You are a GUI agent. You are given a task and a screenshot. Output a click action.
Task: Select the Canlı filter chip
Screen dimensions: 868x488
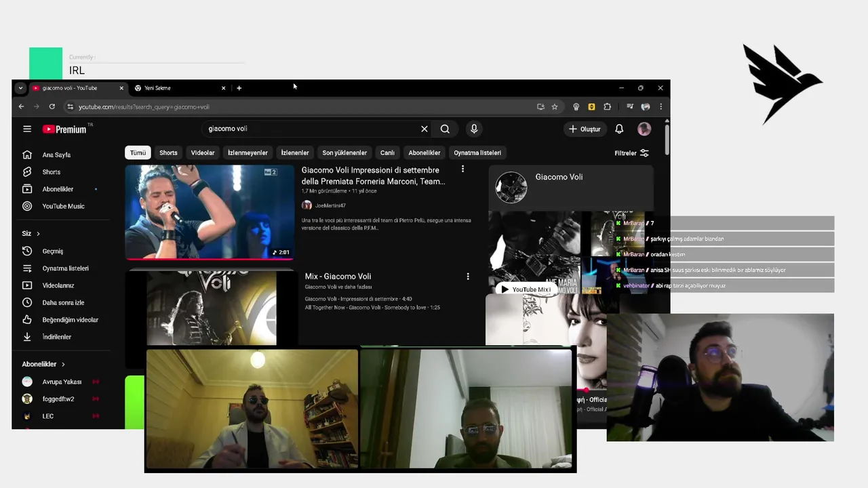tap(387, 152)
